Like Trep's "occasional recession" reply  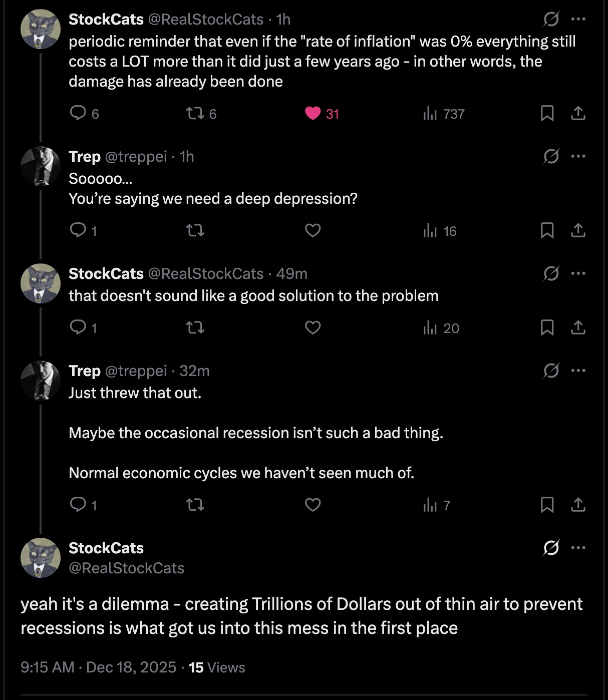313,505
